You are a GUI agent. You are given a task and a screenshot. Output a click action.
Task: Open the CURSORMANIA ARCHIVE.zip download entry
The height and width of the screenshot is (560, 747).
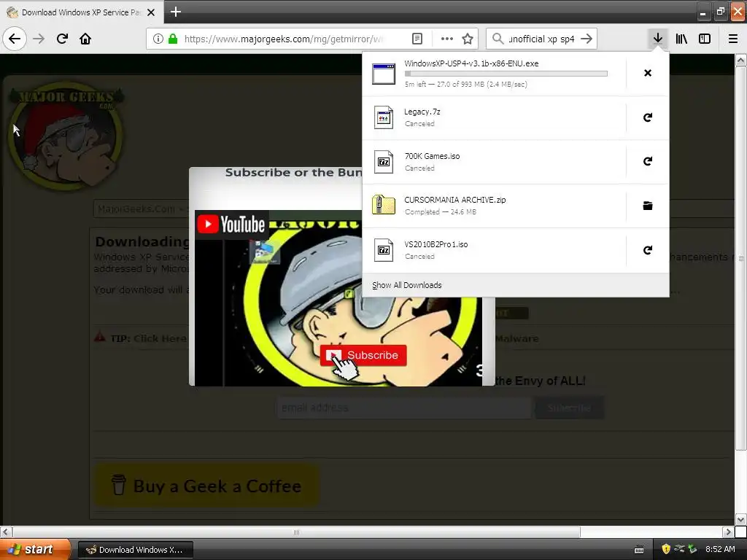tap(494, 206)
